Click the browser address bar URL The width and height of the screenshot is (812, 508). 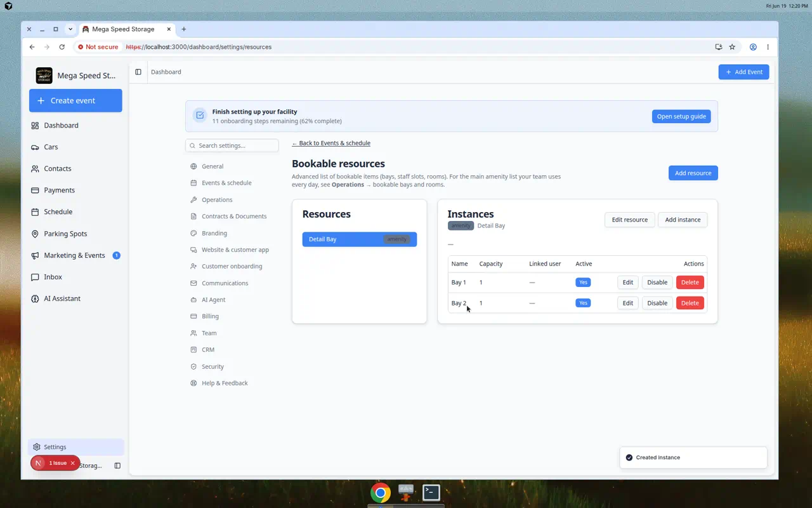[199, 47]
